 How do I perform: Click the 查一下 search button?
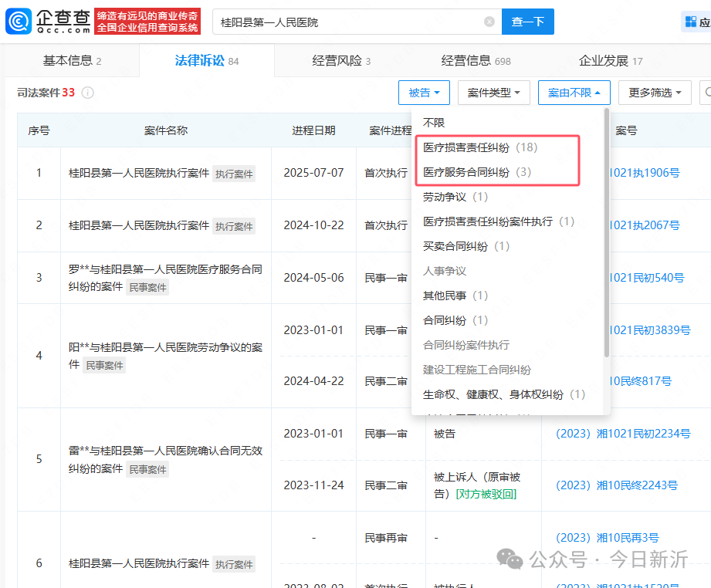(528, 22)
